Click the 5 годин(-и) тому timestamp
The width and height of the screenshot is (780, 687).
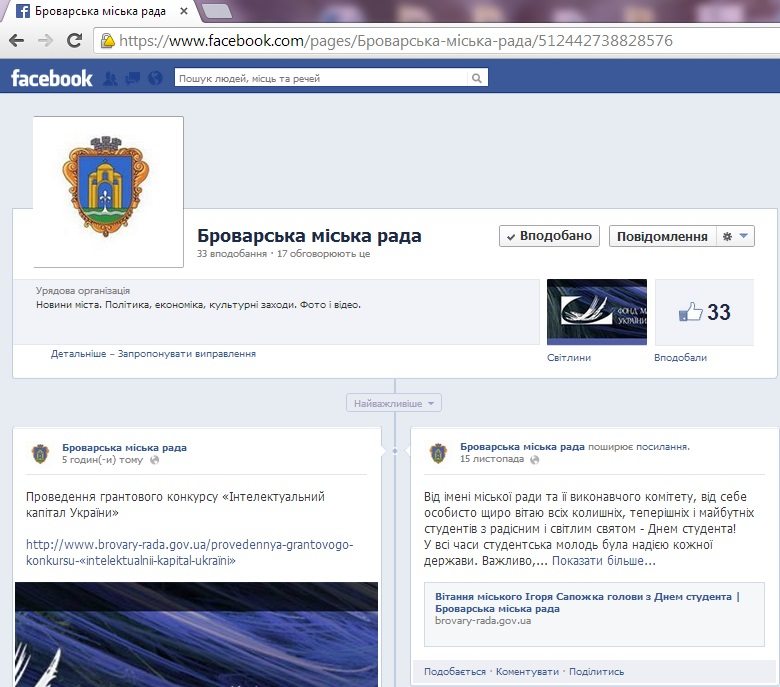(x=102, y=460)
